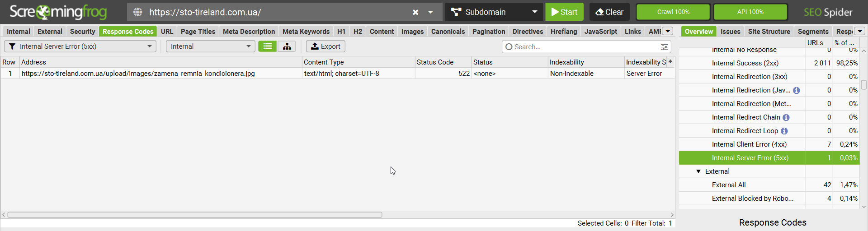Sort by the Status Code column header
This screenshot has width=868, height=231.
pos(443,62)
